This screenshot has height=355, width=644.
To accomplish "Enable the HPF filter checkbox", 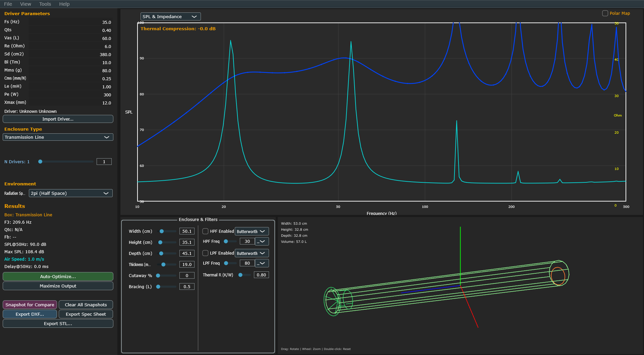I will pyautogui.click(x=205, y=231).
